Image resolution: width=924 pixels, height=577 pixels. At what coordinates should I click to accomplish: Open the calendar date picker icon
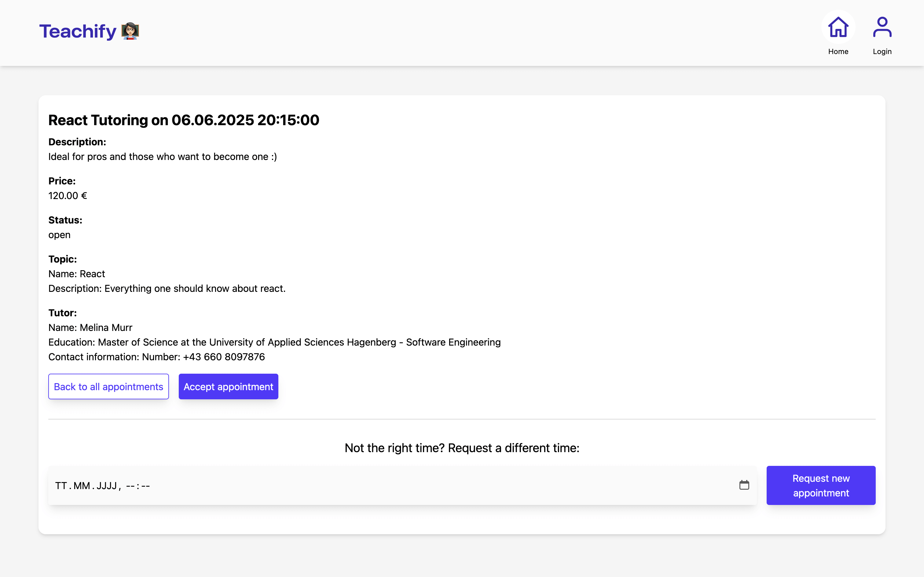[744, 485]
